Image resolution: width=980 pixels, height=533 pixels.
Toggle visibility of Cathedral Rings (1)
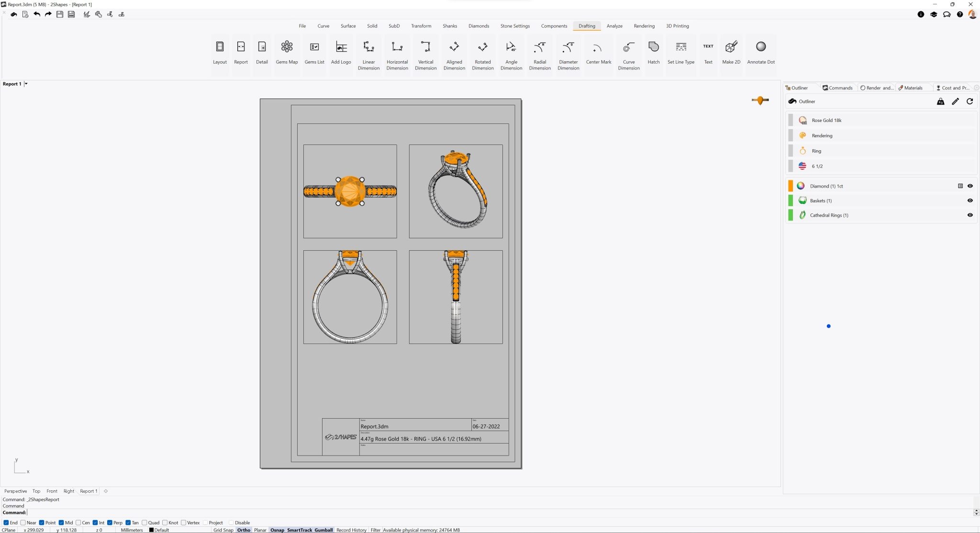pos(970,215)
